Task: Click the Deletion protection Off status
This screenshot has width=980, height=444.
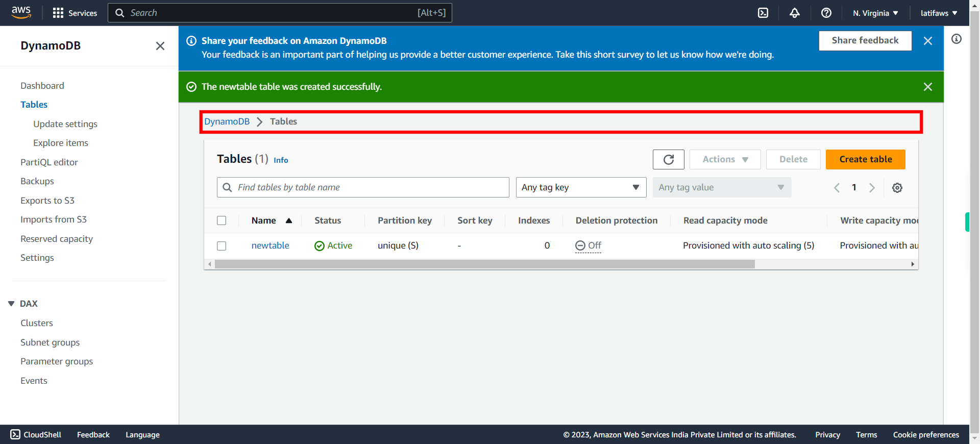Action: tap(589, 245)
